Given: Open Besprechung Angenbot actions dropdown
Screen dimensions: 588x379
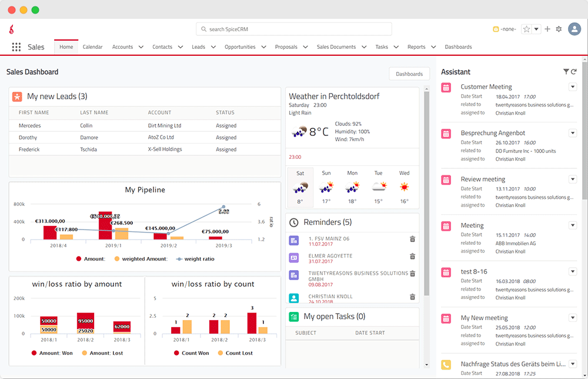Looking at the screenshot, I should 573,133.
